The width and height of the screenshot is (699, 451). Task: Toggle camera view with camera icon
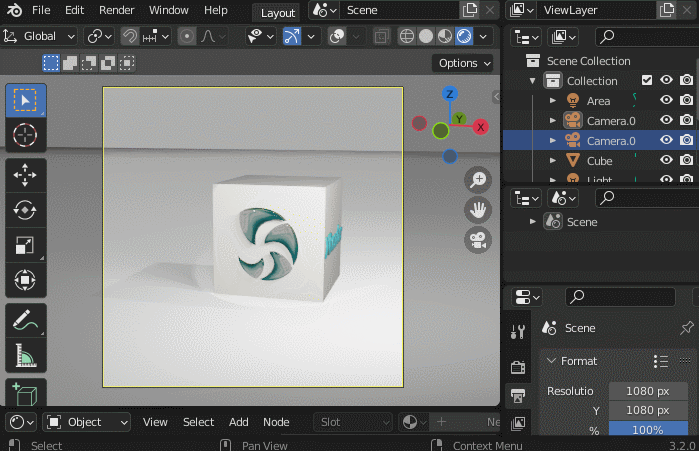point(478,240)
